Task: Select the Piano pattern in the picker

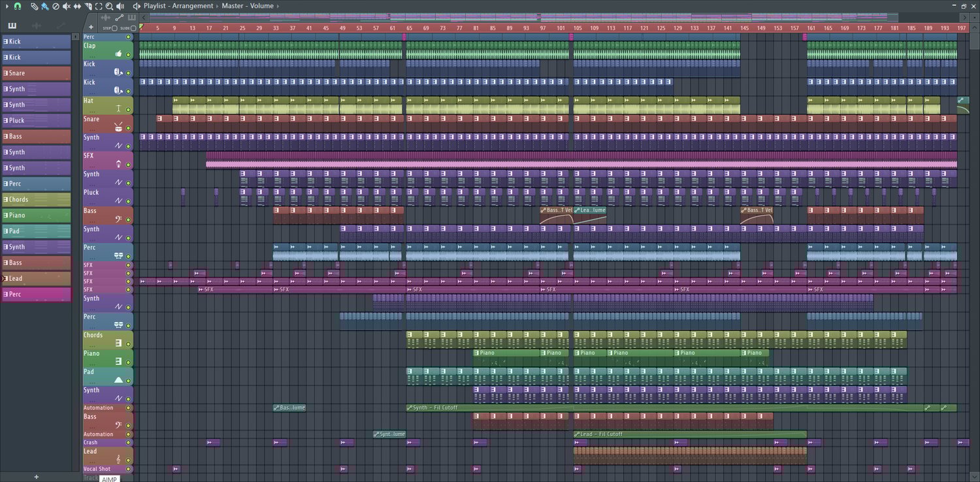Action: (x=36, y=216)
